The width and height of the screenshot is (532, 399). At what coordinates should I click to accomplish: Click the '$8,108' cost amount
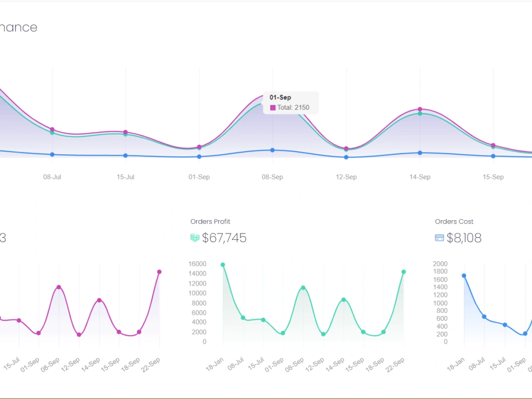[x=464, y=238]
